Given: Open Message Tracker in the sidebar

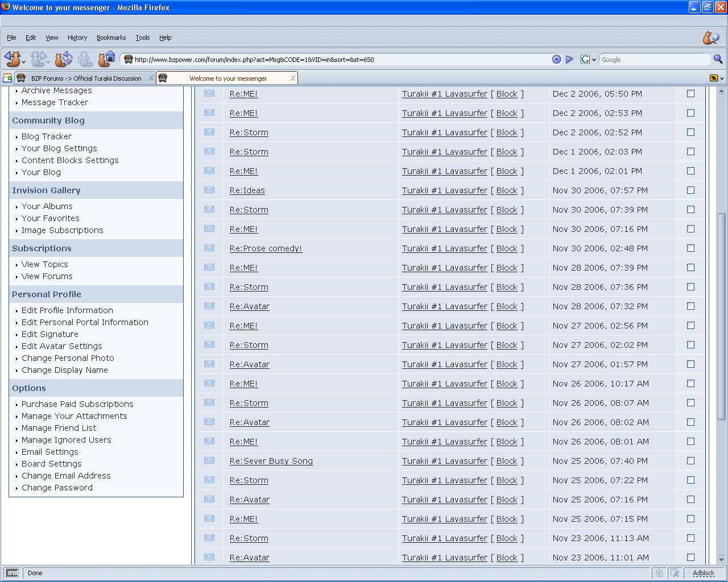Looking at the screenshot, I should tap(55, 102).
